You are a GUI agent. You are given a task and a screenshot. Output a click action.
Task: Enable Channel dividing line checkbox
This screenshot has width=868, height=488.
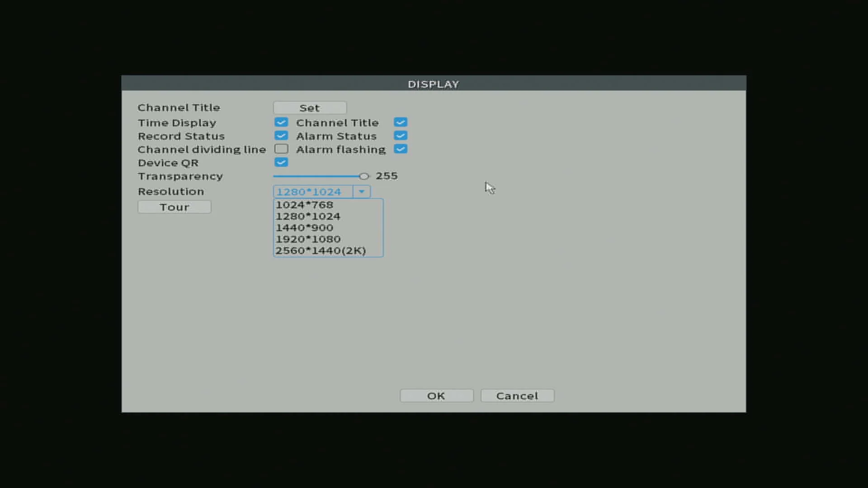pyautogui.click(x=281, y=149)
